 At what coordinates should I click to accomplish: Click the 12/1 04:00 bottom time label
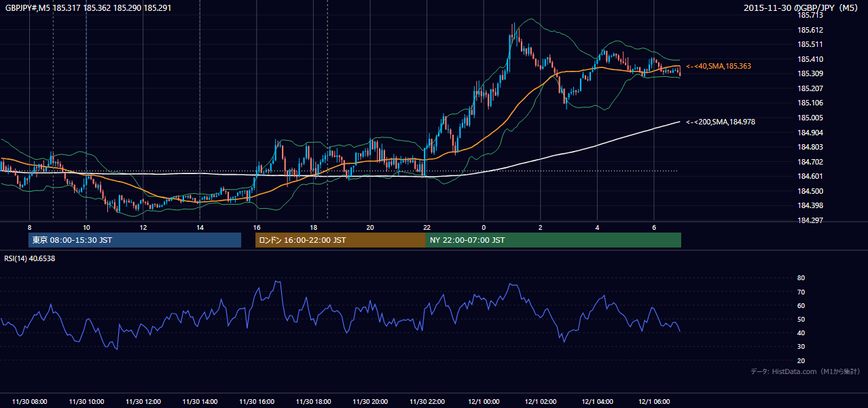click(x=597, y=402)
